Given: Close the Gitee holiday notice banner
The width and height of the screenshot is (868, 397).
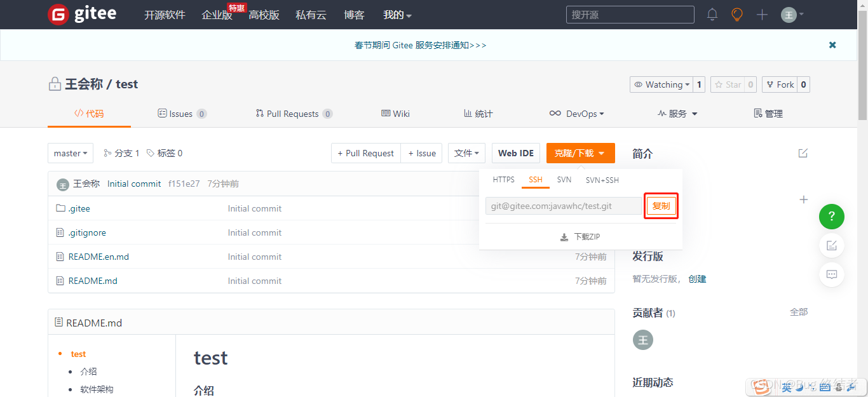Looking at the screenshot, I should 832,45.
